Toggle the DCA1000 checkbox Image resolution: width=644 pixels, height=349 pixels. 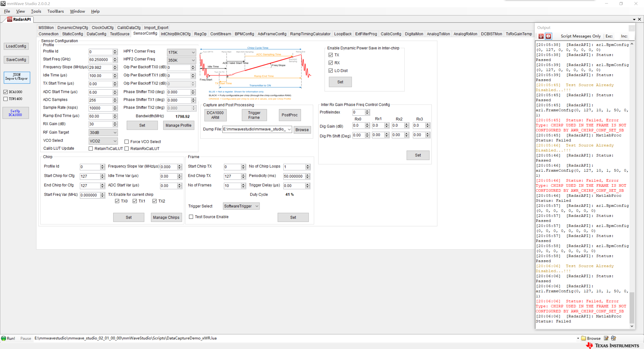[x=6, y=92]
